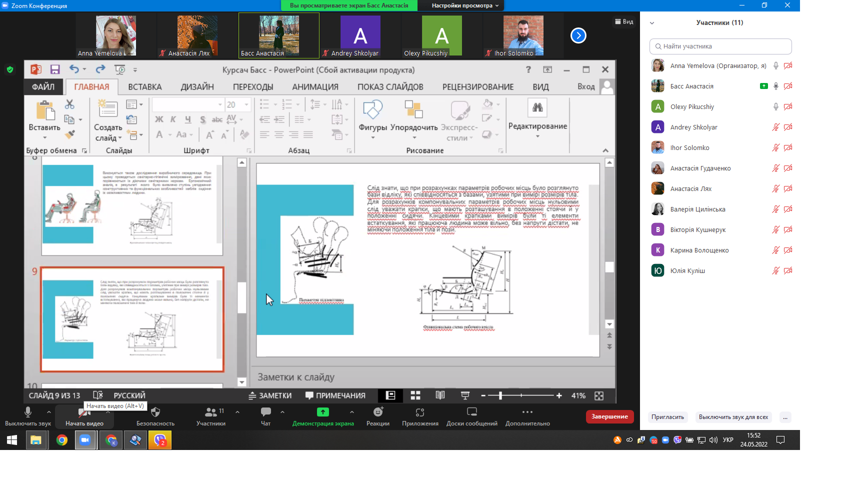Click the Format Painter brush icon

(69, 134)
